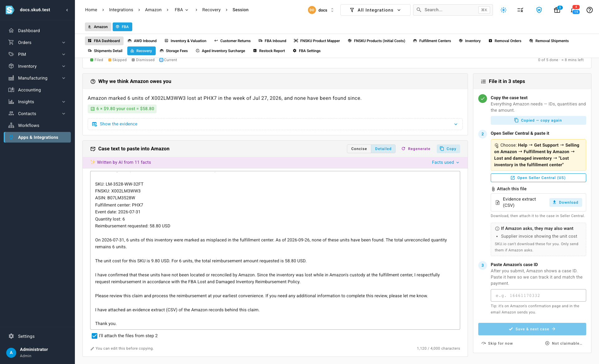Open Seller Central (US)

pyautogui.click(x=538, y=178)
